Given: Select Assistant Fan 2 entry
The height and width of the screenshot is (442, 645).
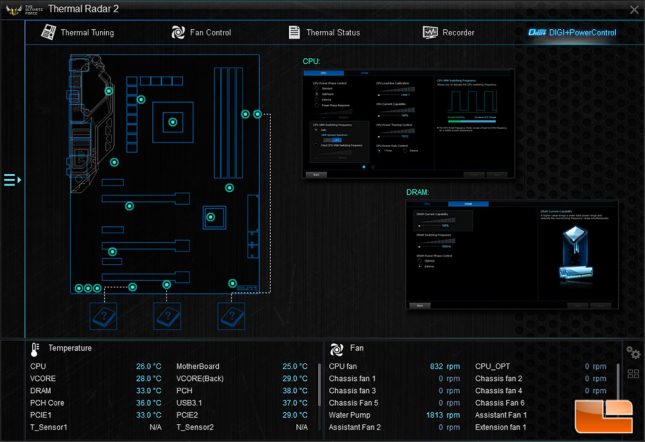Looking at the screenshot, I should 394,427.
